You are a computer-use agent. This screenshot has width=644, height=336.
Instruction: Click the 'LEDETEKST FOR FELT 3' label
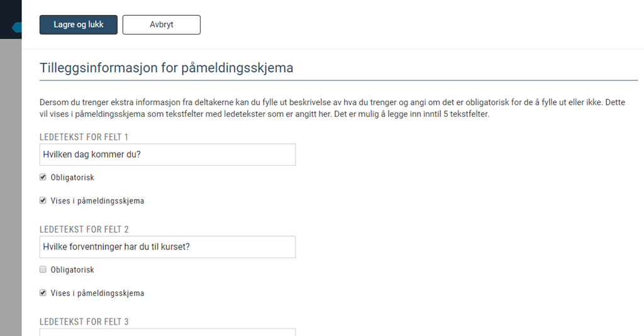pos(84,322)
